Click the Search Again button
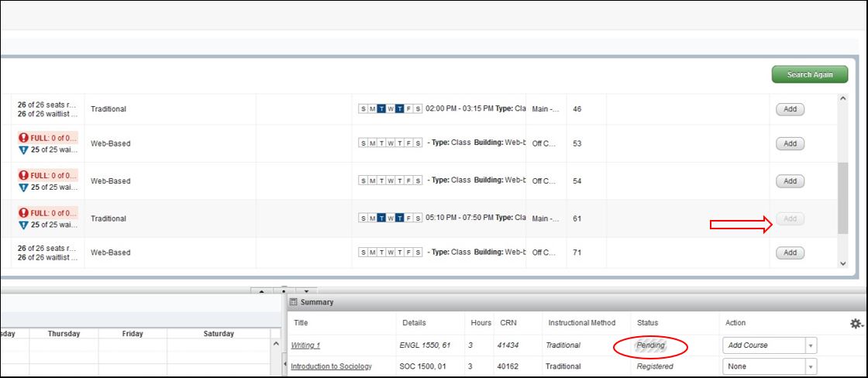 click(809, 74)
